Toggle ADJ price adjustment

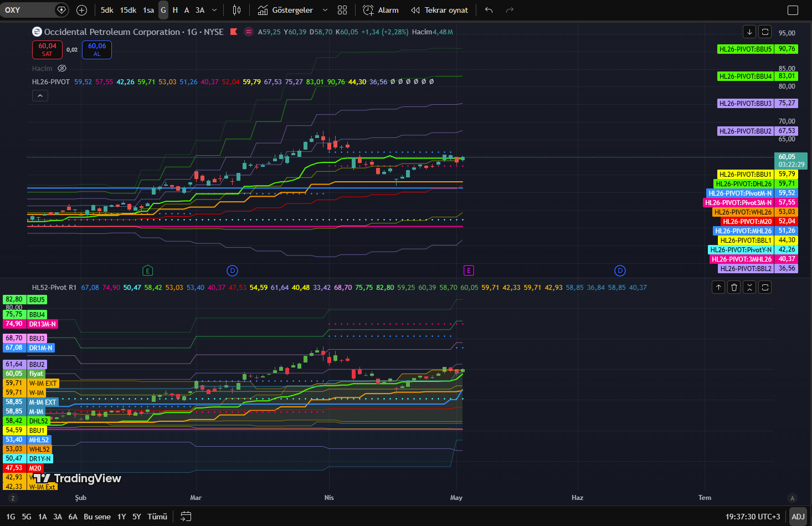[798, 517]
